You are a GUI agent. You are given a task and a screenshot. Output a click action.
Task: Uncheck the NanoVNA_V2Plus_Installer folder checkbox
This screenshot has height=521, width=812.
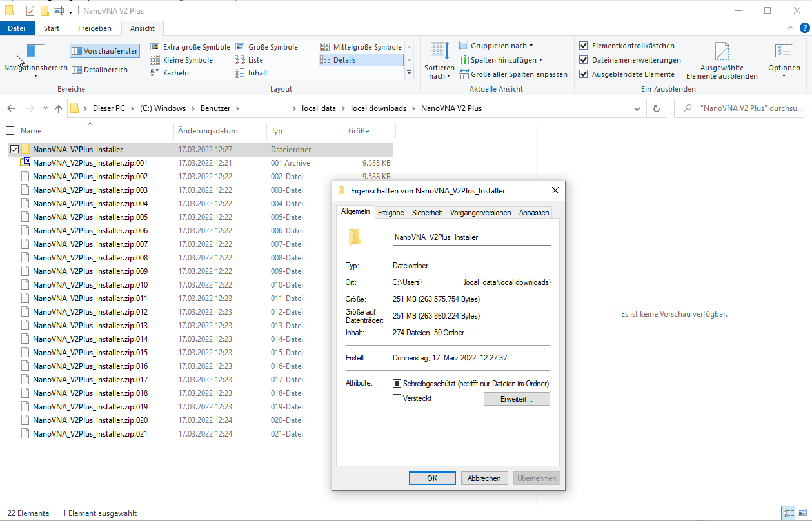[14, 149]
